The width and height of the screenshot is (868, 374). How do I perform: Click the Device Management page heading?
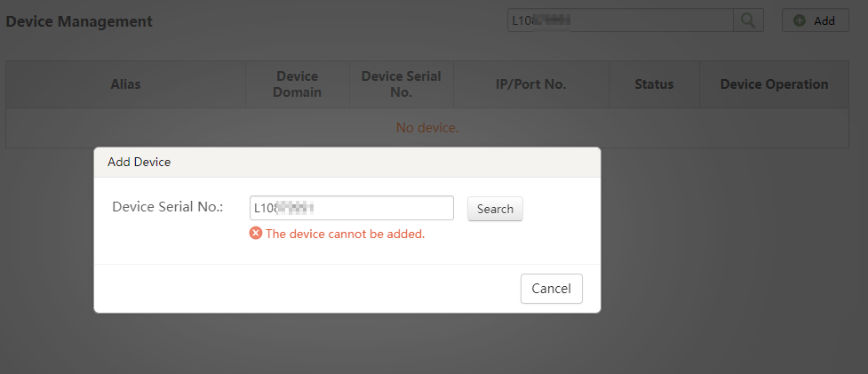point(79,21)
